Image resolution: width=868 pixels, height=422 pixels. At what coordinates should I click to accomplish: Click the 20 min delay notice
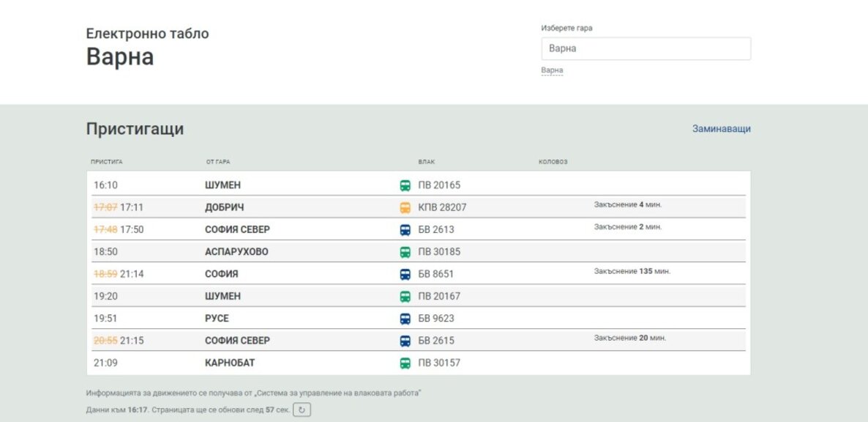630,338
